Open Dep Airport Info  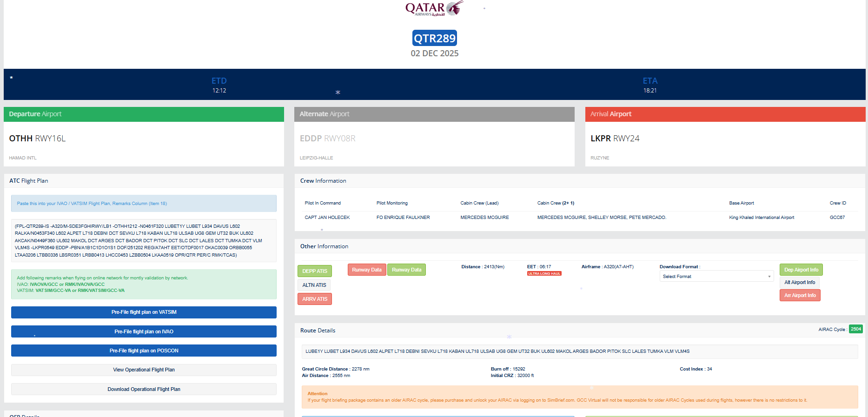[801, 270]
